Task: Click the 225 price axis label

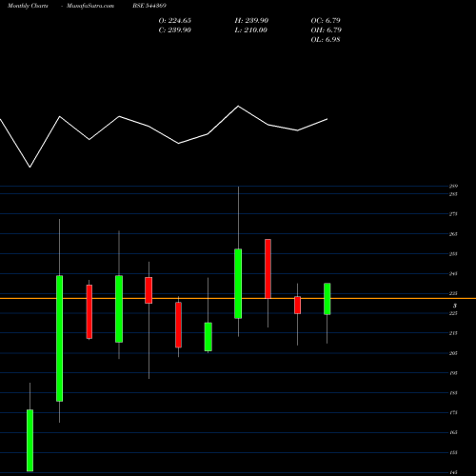Action: pos(453,313)
